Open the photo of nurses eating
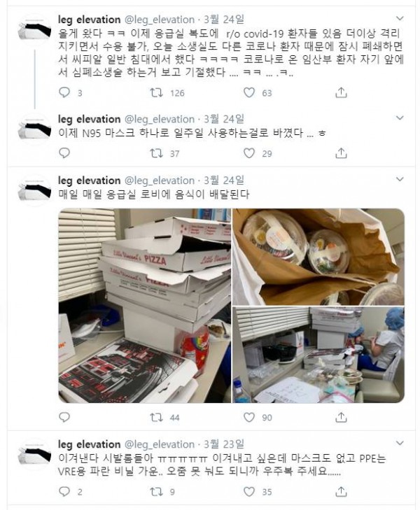Viewport: 420px width, 510px height. pyautogui.click(x=318, y=355)
